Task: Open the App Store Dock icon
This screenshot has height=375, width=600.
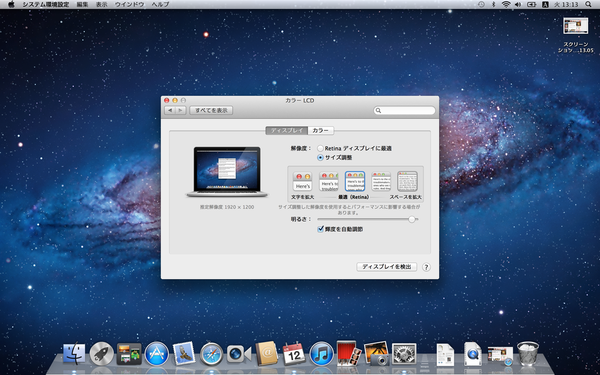Action: [x=157, y=354]
